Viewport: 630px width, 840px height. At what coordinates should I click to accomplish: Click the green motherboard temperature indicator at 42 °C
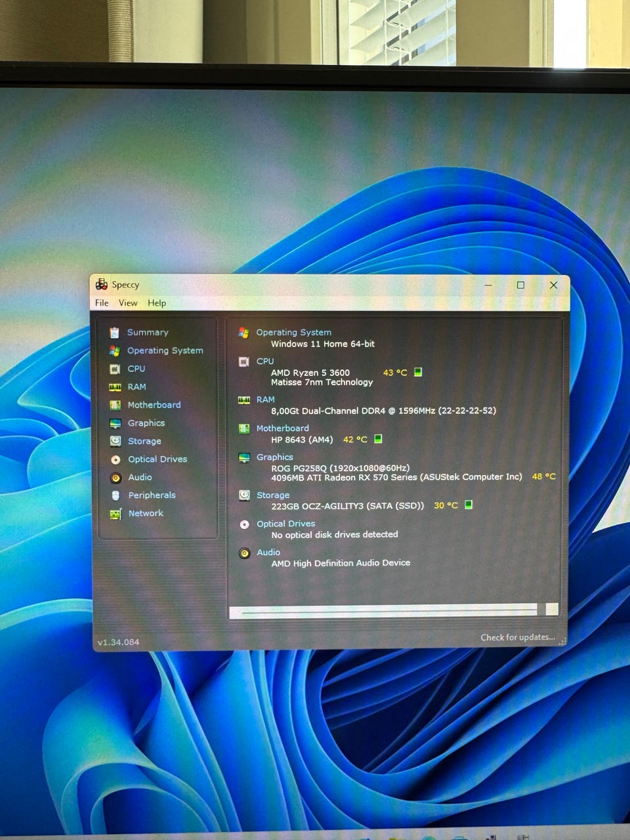tap(378, 439)
